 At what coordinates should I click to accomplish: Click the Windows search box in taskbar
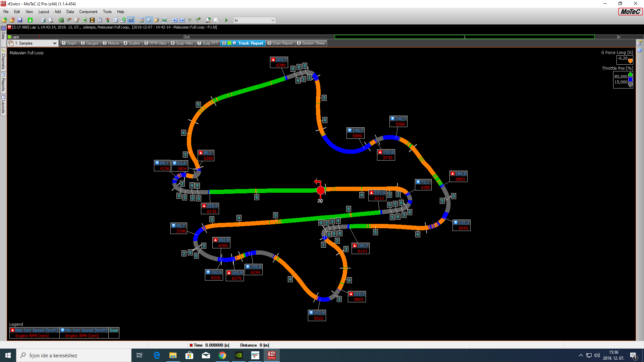coord(74,355)
